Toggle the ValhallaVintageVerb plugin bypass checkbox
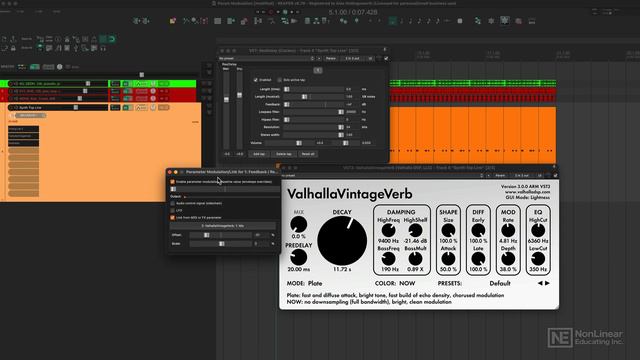 pos(556,176)
